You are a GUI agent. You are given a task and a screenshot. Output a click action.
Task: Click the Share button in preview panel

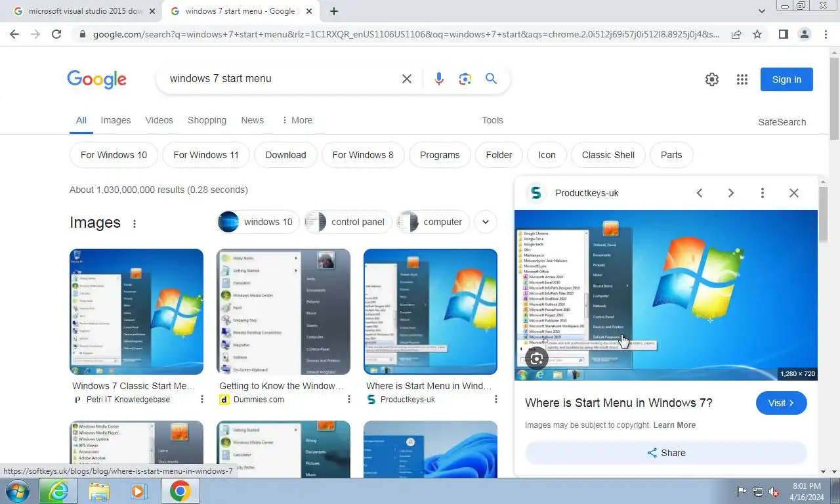[665, 453]
